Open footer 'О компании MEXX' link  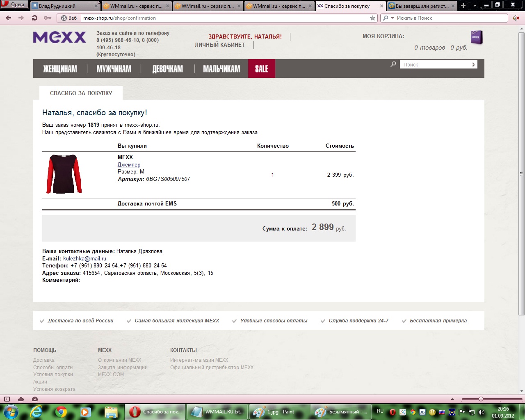pos(119,360)
